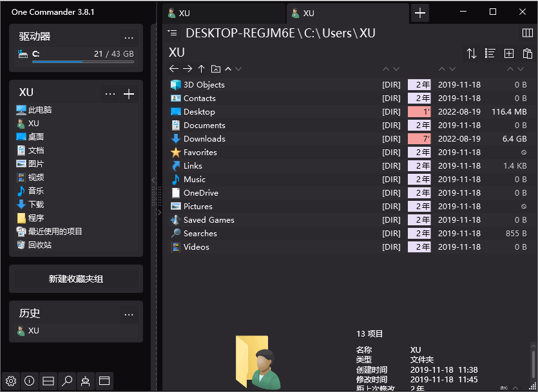
Task: Click the paste clipboard icon in the XU pane
Action: (x=528, y=53)
